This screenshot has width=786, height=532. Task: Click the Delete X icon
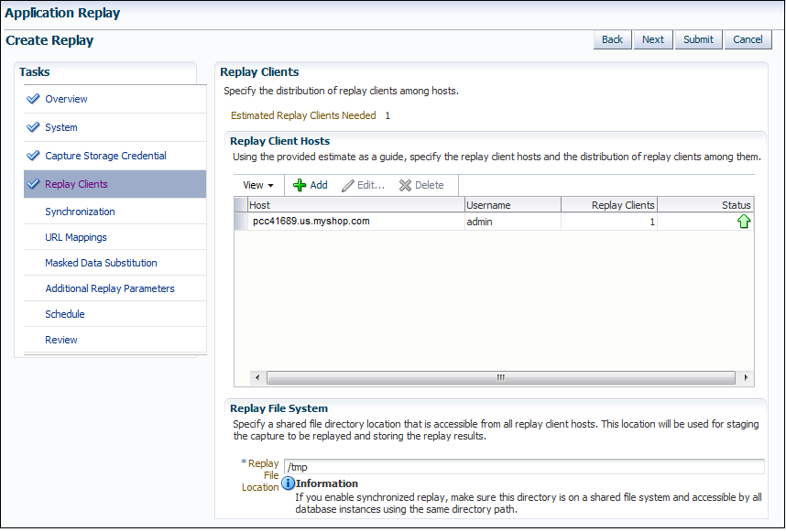pos(405,186)
